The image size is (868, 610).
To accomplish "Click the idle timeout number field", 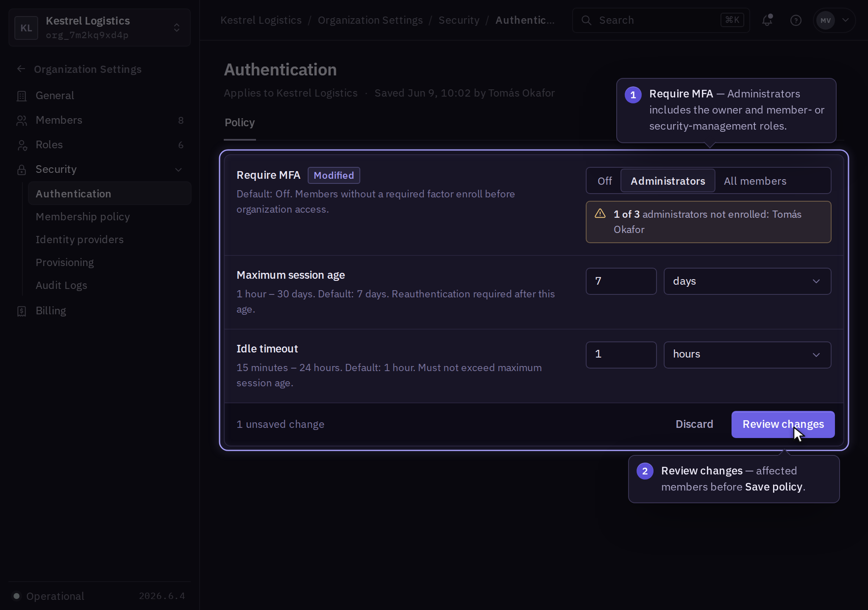I will tap(621, 355).
